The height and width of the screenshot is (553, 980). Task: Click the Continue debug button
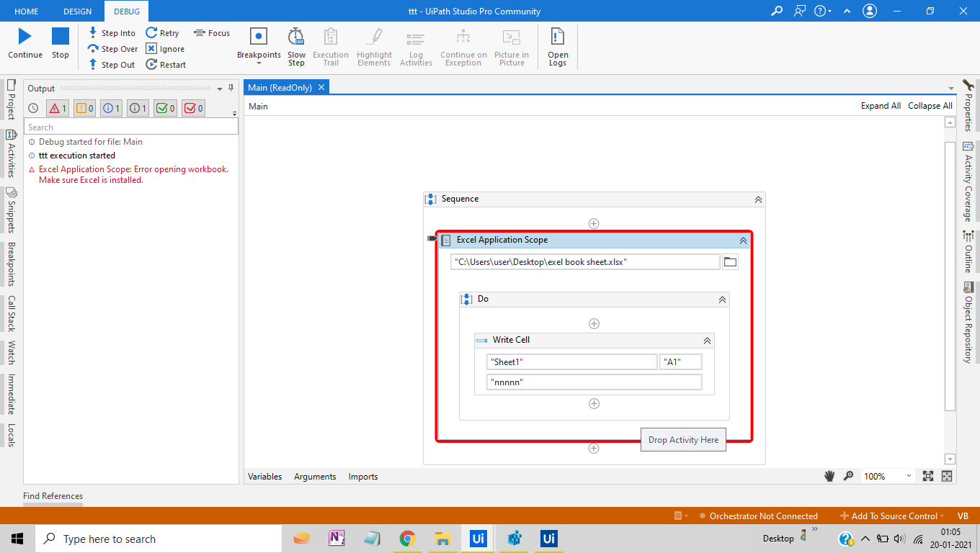pyautogui.click(x=25, y=43)
